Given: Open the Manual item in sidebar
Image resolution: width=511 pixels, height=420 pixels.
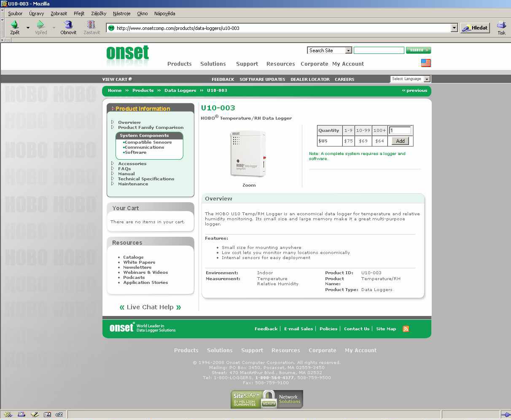Looking at the screenshot, I should pyautogui.click(x=126, y=174).
